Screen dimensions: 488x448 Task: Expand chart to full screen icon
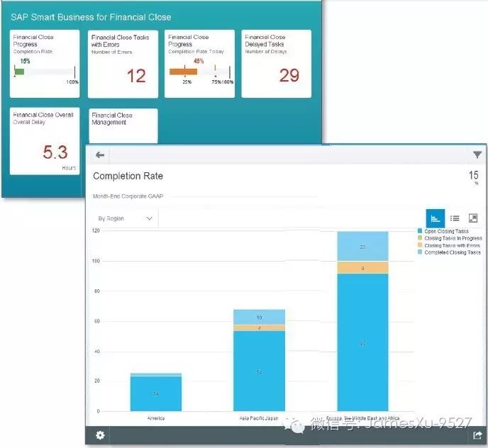(473, 218)
